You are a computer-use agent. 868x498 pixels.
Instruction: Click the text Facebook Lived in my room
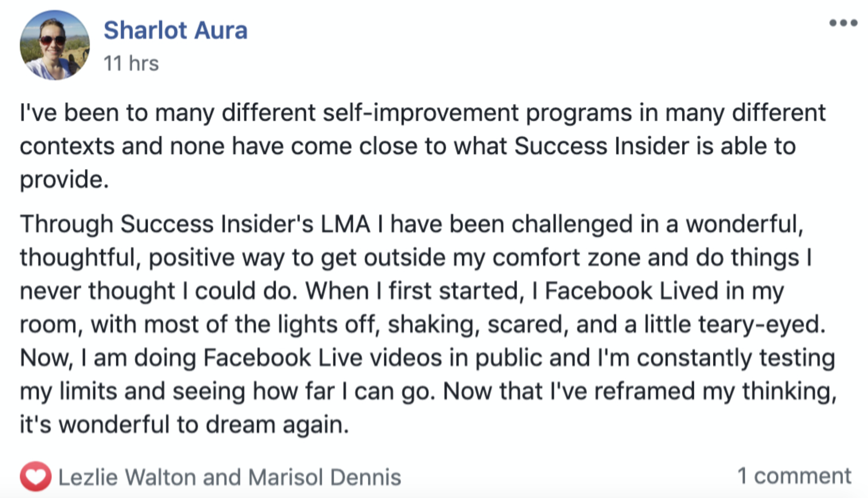point(664,291)
